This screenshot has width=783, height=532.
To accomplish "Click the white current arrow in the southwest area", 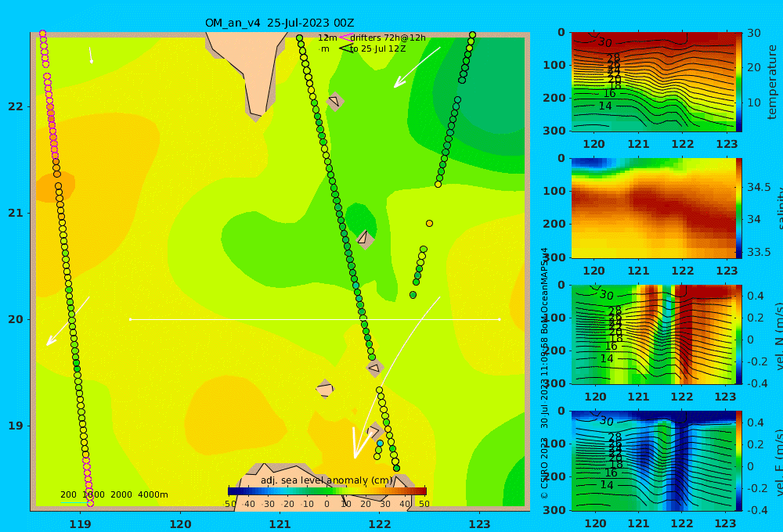I will pos(68,321).
